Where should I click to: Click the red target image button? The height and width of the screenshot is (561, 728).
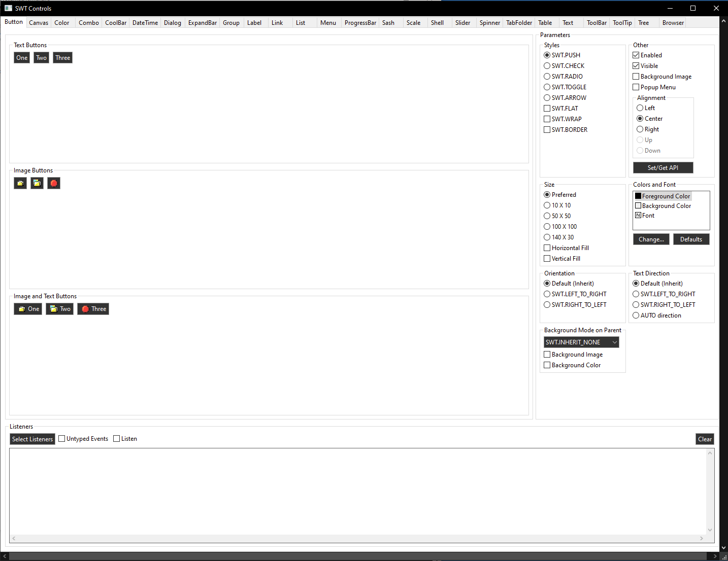(x=54, y=183)
